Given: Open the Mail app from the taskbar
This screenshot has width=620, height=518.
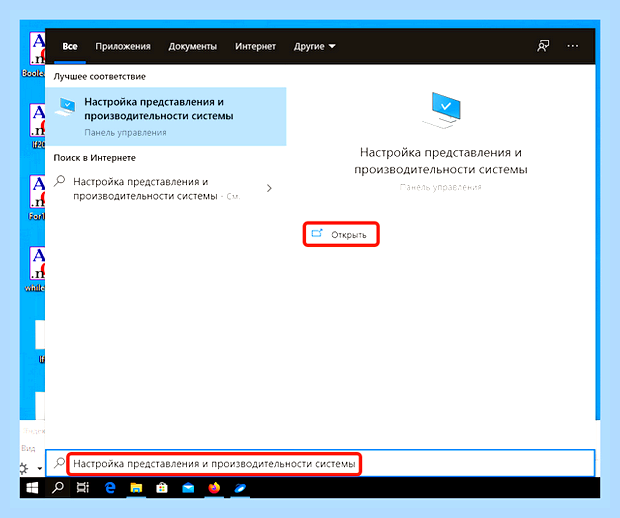Looking at the screenshot, I should [188, 488].
